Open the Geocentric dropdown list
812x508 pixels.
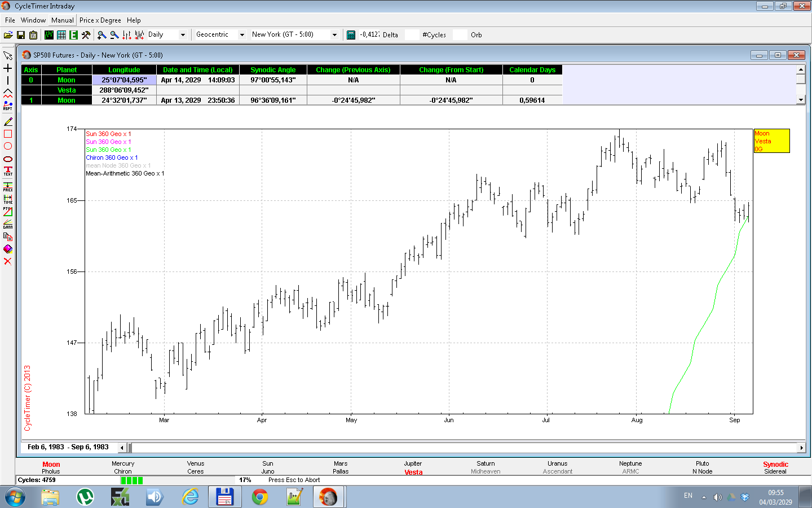[242, 35]
